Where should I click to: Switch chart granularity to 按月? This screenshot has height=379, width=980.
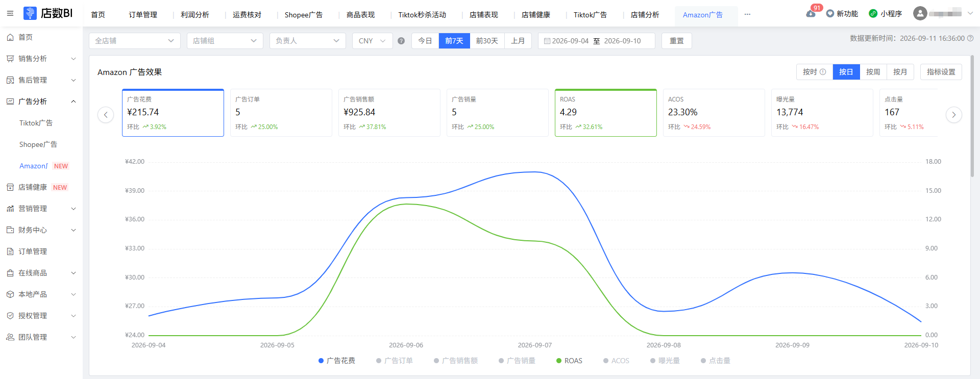click(900, 72)
